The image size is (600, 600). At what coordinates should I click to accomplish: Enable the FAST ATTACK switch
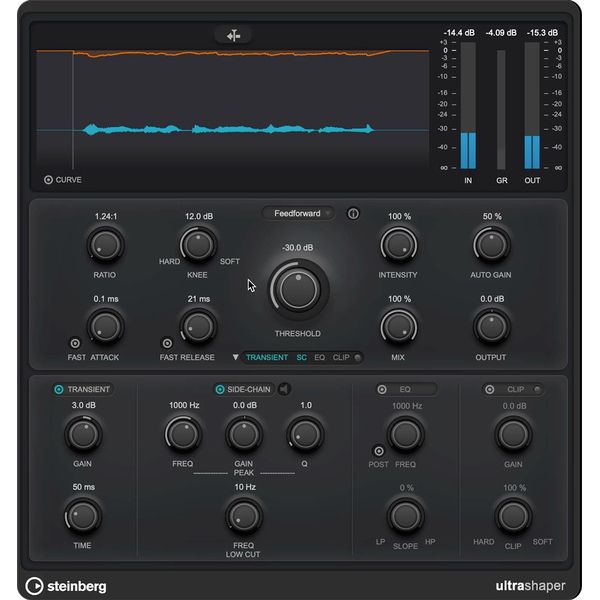click(x=75, y=343)
